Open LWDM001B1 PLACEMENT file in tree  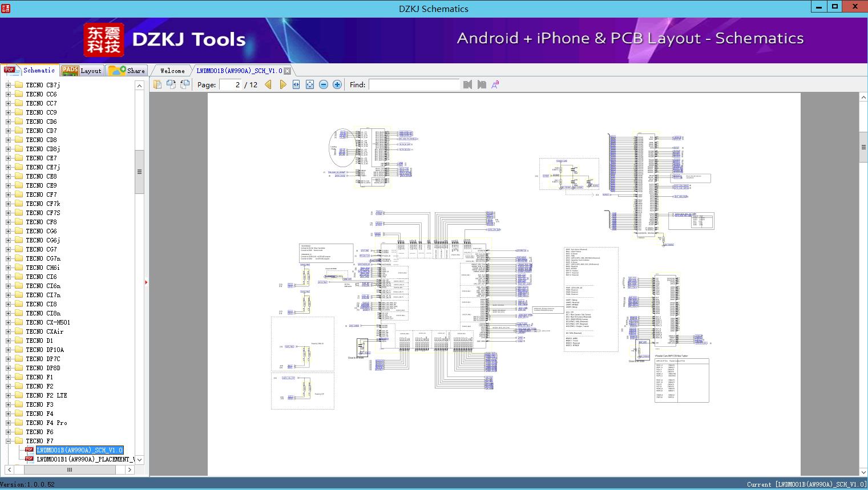[x=86, y=459]
